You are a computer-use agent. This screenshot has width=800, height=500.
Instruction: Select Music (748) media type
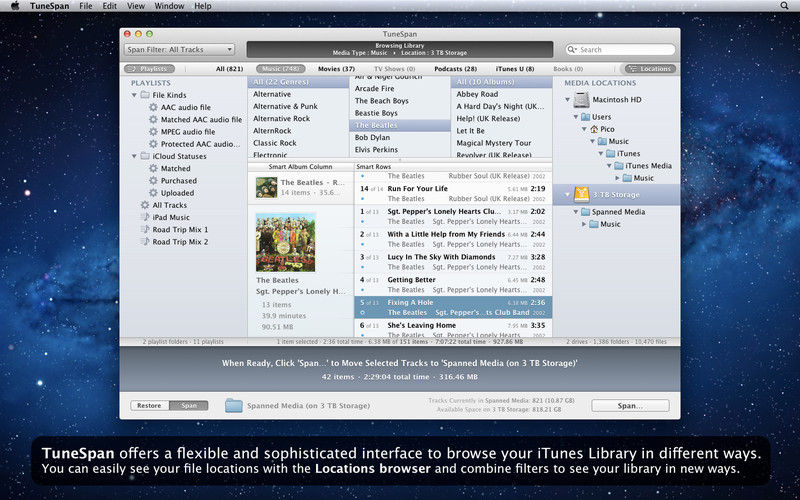(x=281, y=68)
